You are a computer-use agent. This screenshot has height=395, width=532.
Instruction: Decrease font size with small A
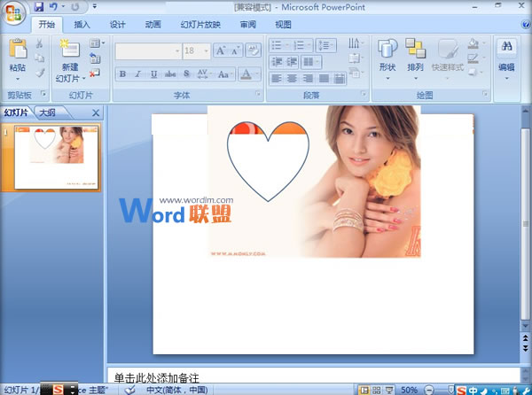[236, 51]
